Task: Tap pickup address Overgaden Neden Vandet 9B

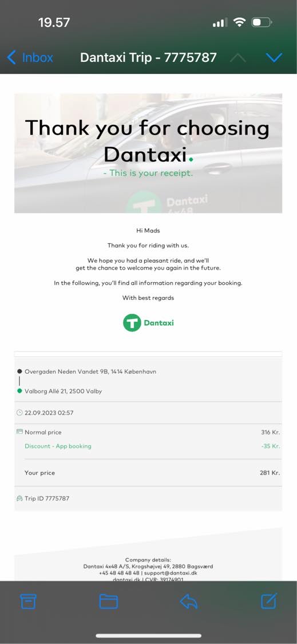Action: pyautogui.click(x=90, y=372)
